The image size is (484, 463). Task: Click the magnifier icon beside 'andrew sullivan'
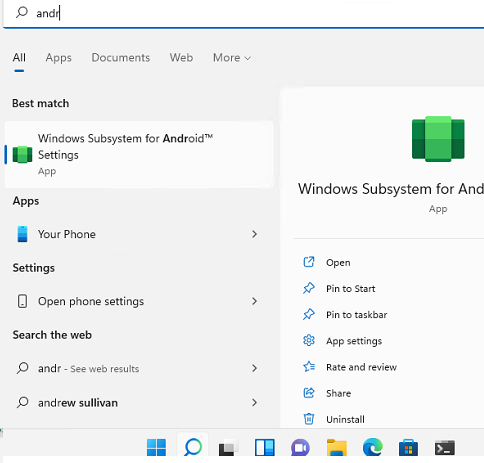[x=22, y=402]
